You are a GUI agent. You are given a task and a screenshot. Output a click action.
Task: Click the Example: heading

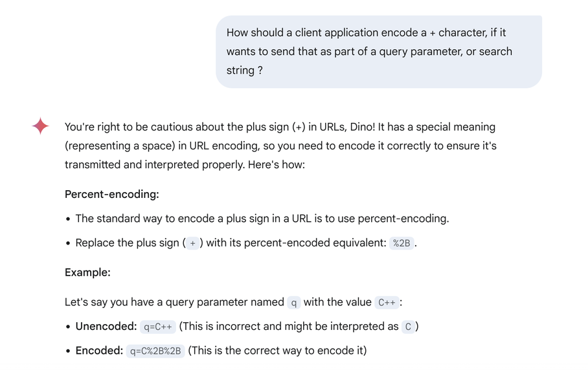point(87,272)
